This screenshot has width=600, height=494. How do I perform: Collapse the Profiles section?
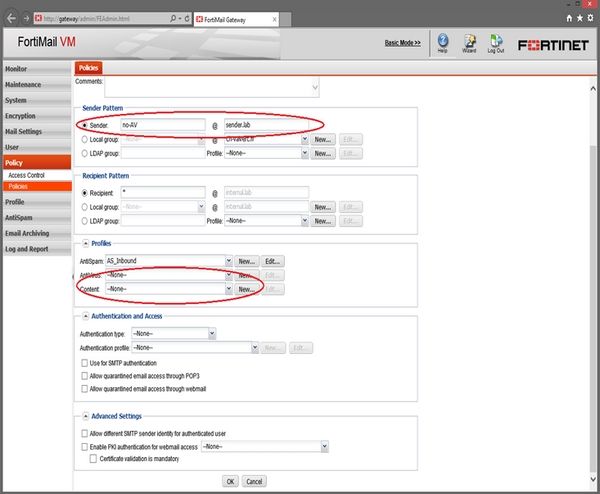pos(86,243)
